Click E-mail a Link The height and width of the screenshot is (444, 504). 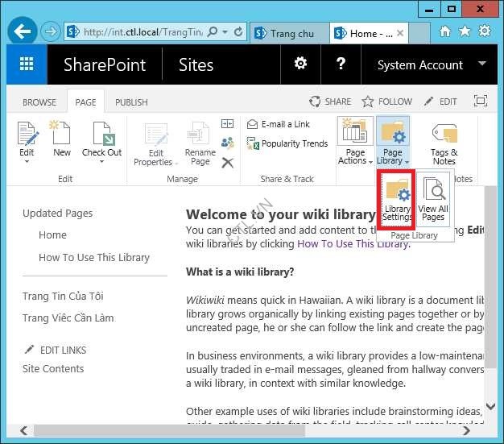click(285, 124)
